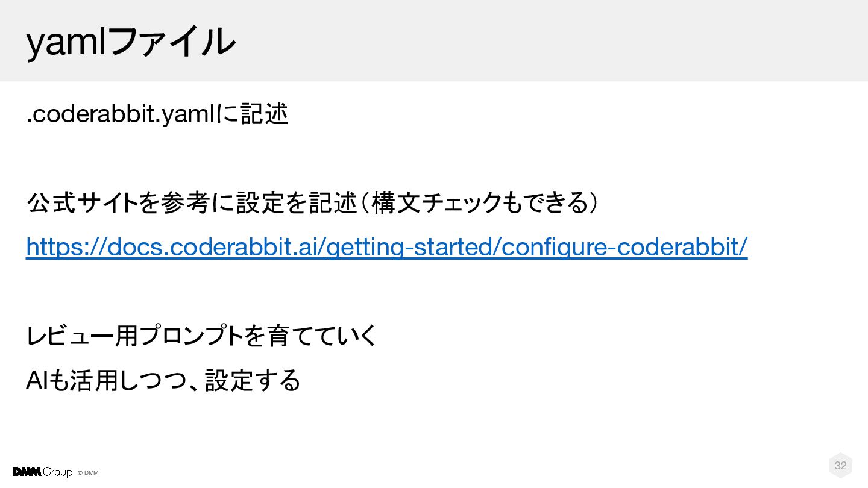
Task: Click the レビュー用プロンプトを育てていく line
Action: [202, 336]
